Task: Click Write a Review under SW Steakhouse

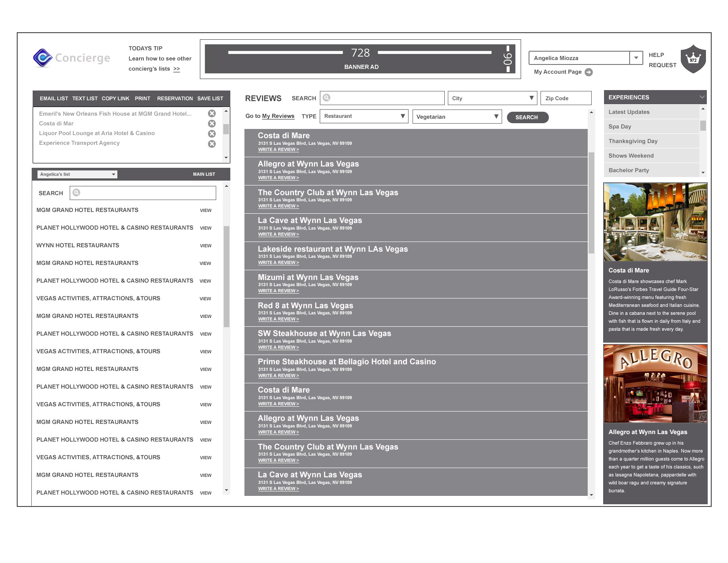Action: [x=278, y=348]
